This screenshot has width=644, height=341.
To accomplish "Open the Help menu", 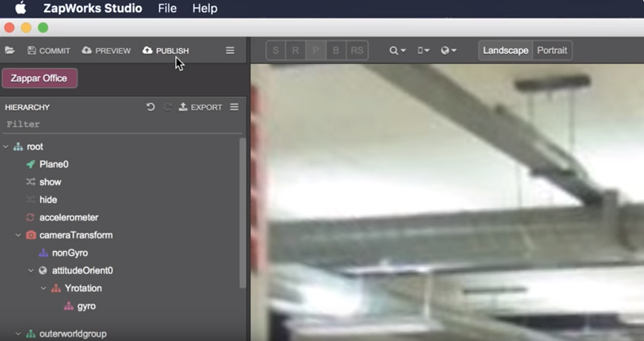I will pyautogui.click(x=205, y=8).
